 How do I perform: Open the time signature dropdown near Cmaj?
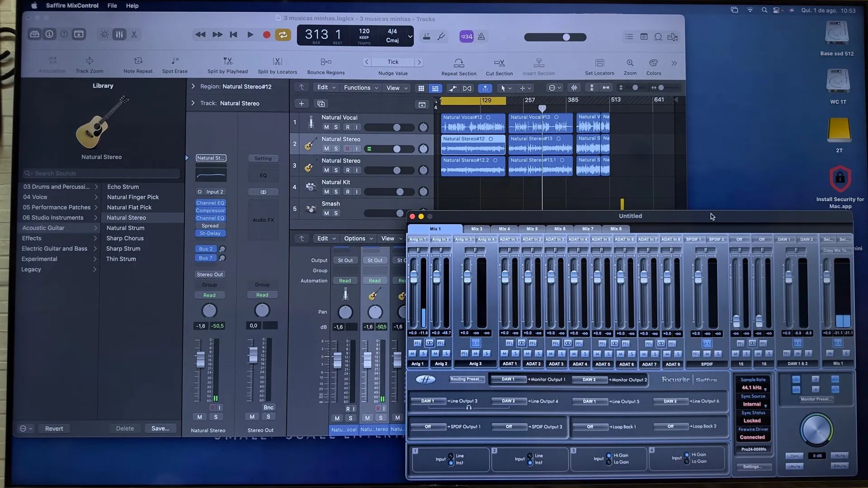[409, 36]
